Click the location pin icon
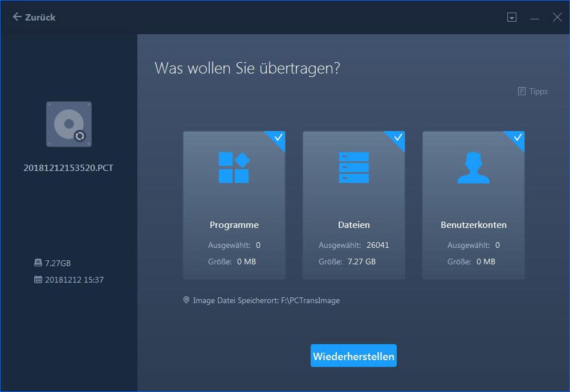This screenshot has width=570, height=392. [x=186, y=300]
